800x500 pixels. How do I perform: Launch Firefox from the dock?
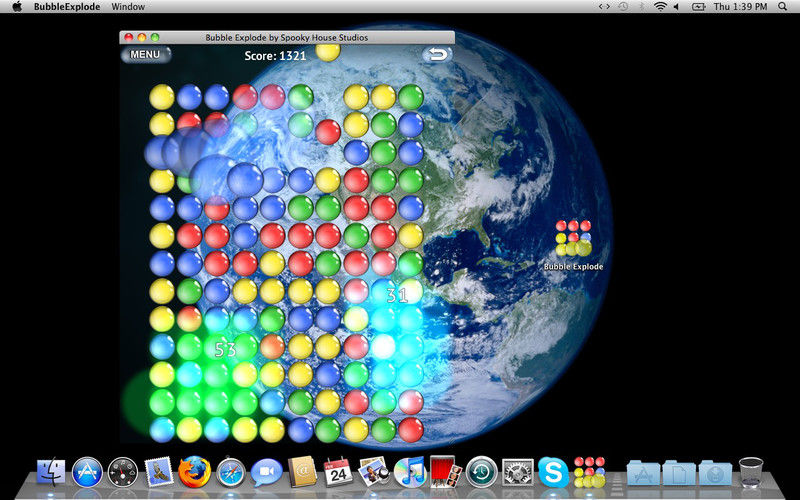194,472
